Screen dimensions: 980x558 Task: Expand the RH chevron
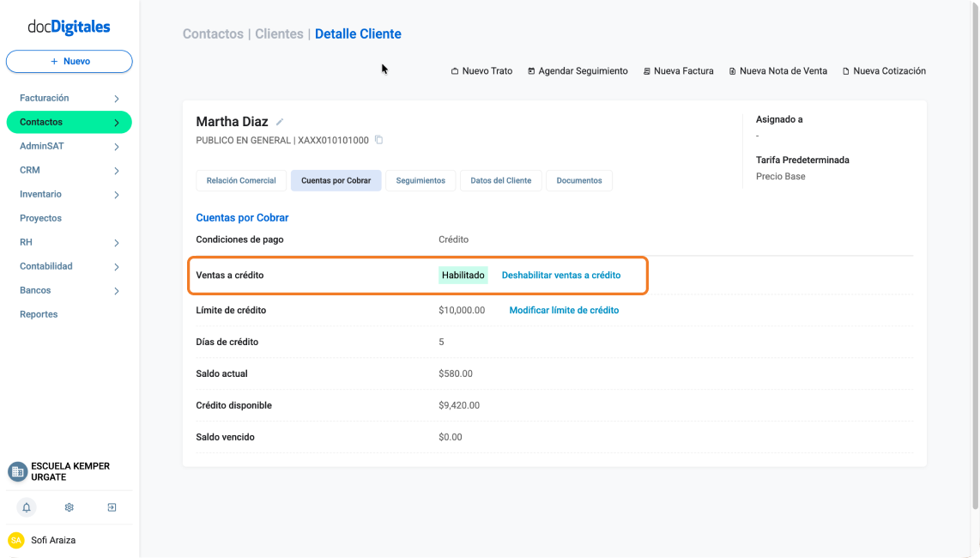pyautogui.click(x=116, y=243)
